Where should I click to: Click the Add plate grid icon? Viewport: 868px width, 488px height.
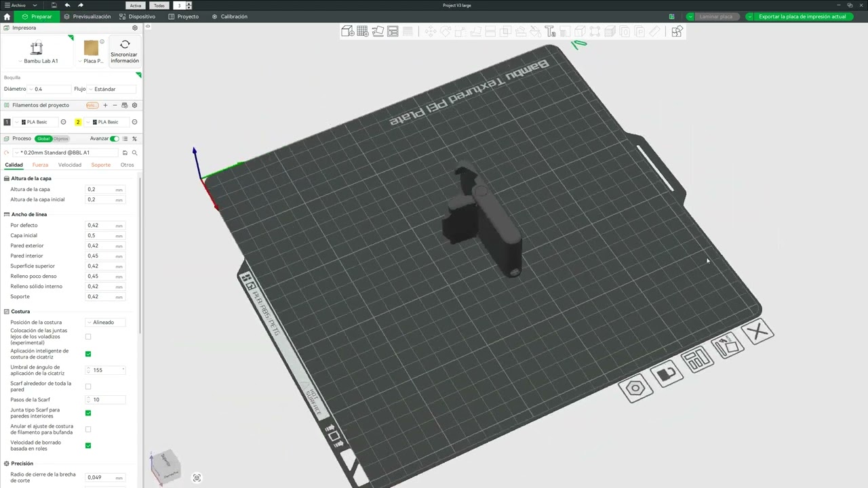pyautogui.click(x=363, y=31)
